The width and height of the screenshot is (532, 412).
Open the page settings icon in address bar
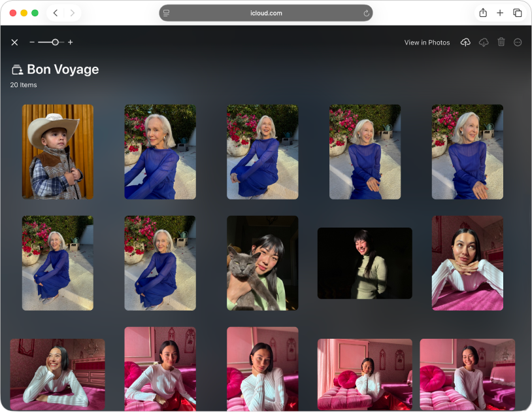[166, 13]
